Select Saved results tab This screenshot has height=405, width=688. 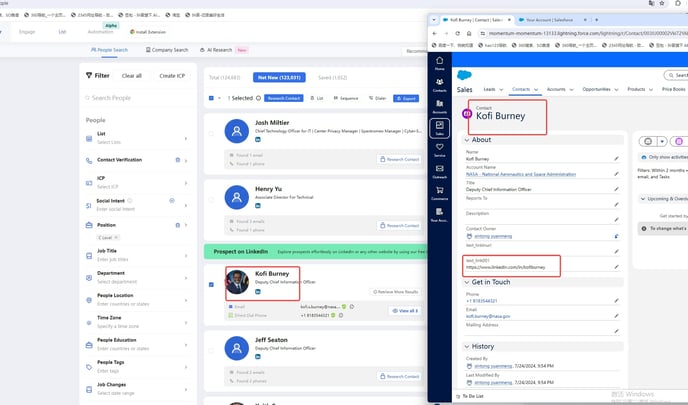click(x=332, y=78)
